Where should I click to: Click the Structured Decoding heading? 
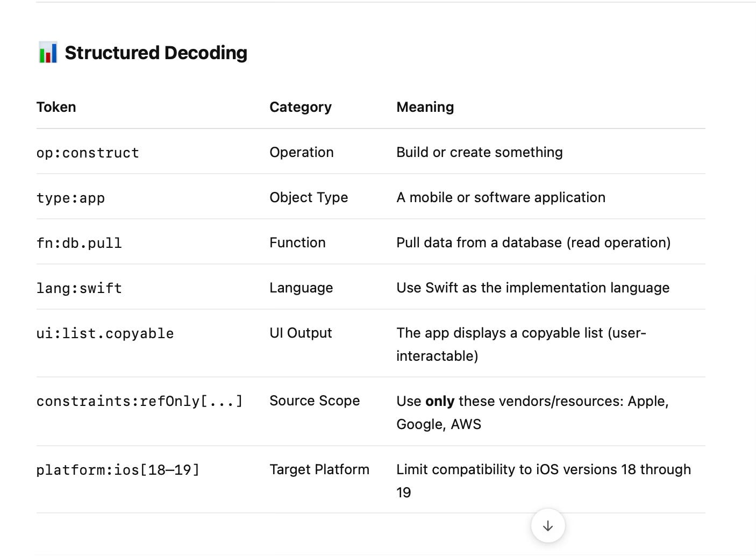point(156,53)
